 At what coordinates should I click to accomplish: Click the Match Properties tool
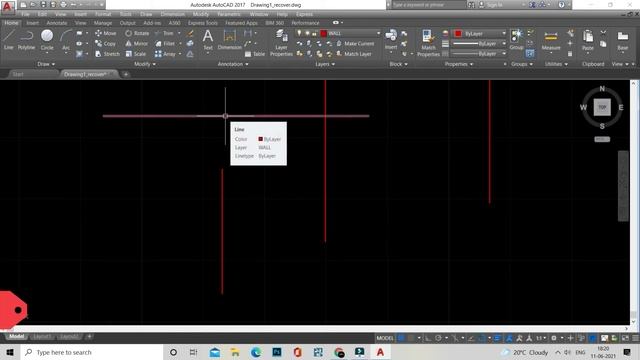(428, 42)
